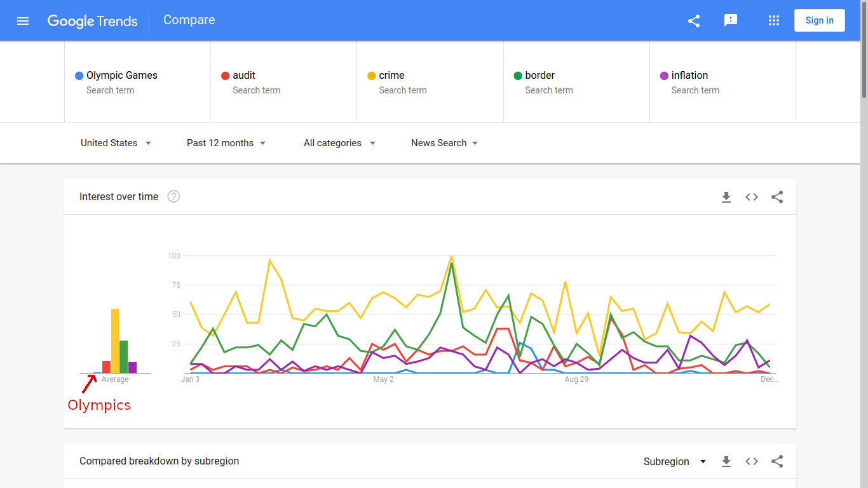Screen dimensions: 868x488
Task: Embed the subregion breakdown widget
Action: tap(752, 461)
